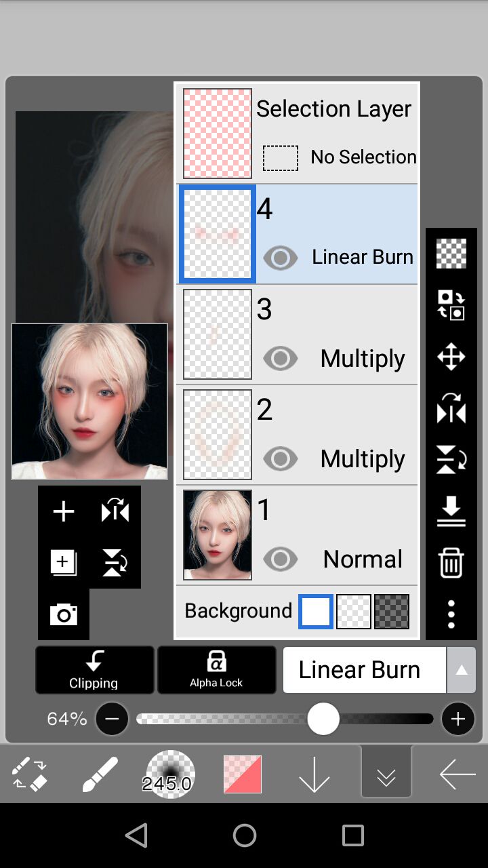Toggle visibility of layer 3
The width and height of the screenshot is (488, 868).
(x=280, y=358)
